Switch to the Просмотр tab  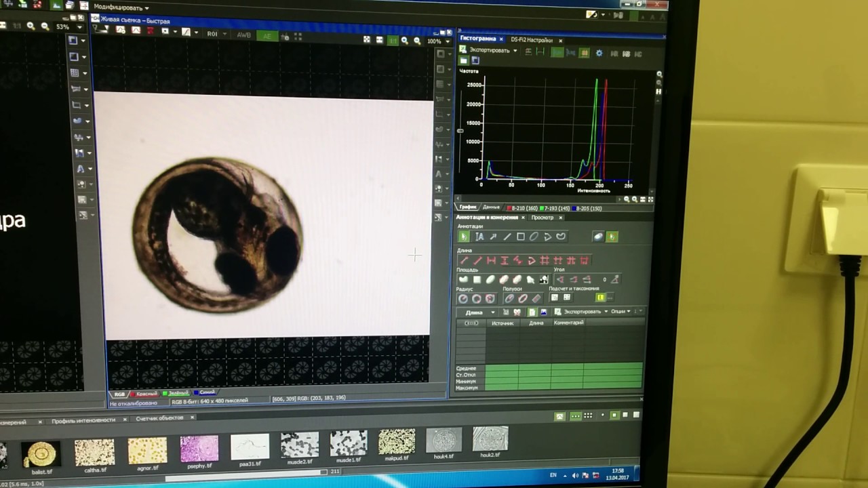click(x=542, y=218)
